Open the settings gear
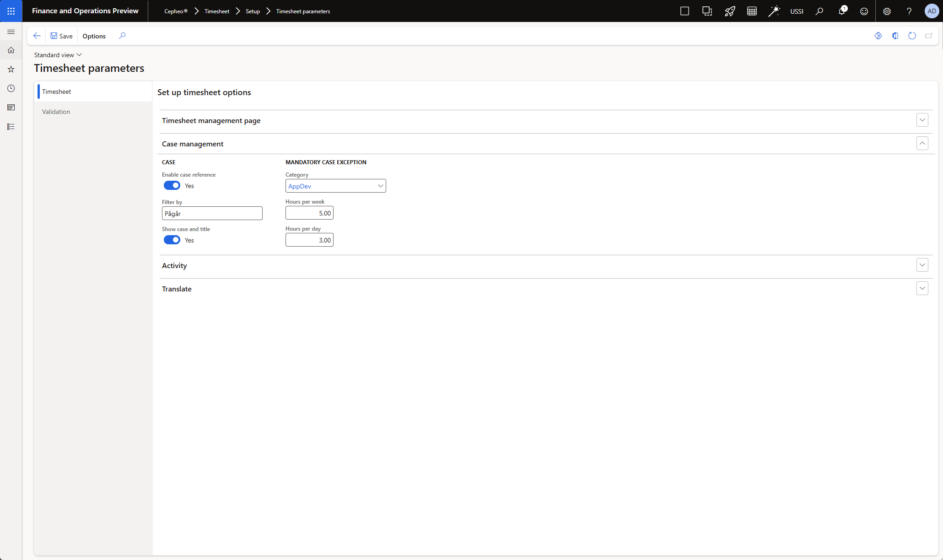Screen dimensions: 943x560 pyautogui.click(x=887, y=11)
